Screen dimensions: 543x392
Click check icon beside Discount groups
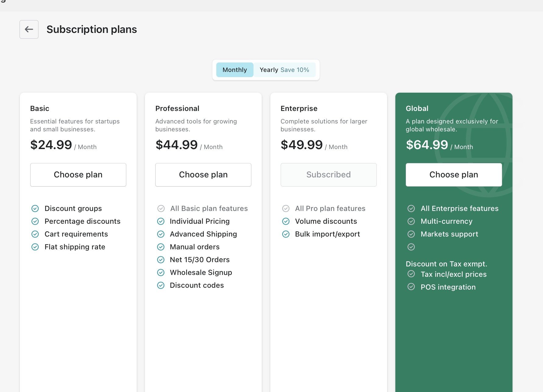tap(35, 208)
